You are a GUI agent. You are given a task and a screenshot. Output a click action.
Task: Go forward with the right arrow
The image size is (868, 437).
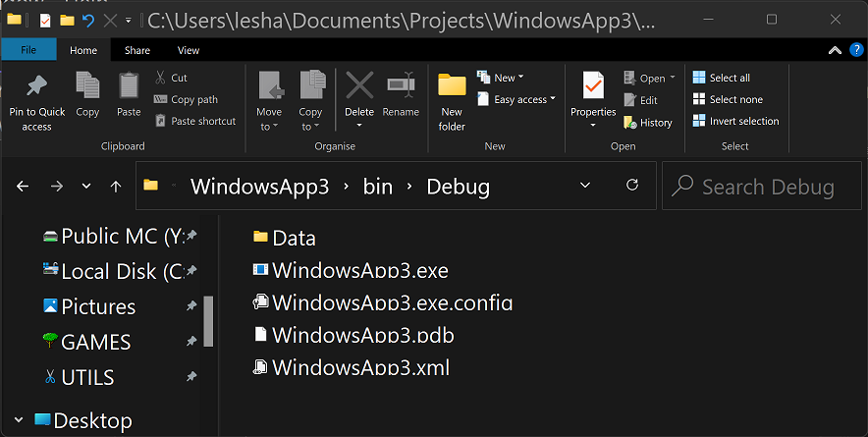coord(57,187)
